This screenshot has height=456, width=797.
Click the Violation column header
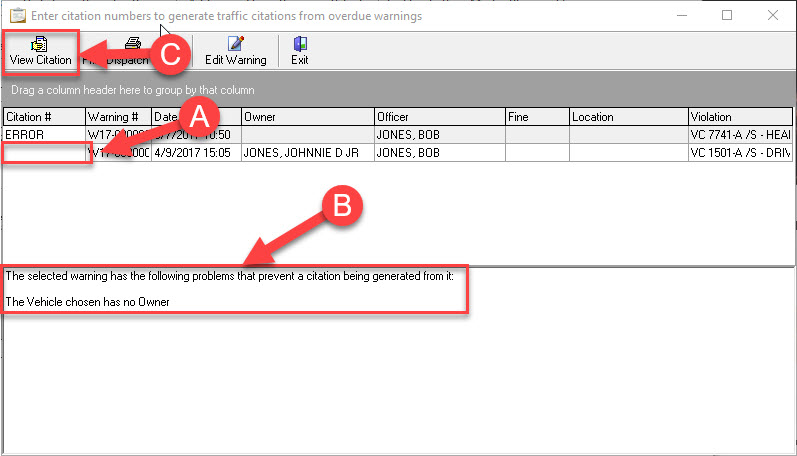point(739,117)
